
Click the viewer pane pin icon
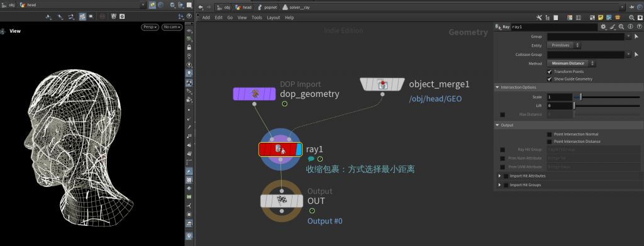point(152,5)
